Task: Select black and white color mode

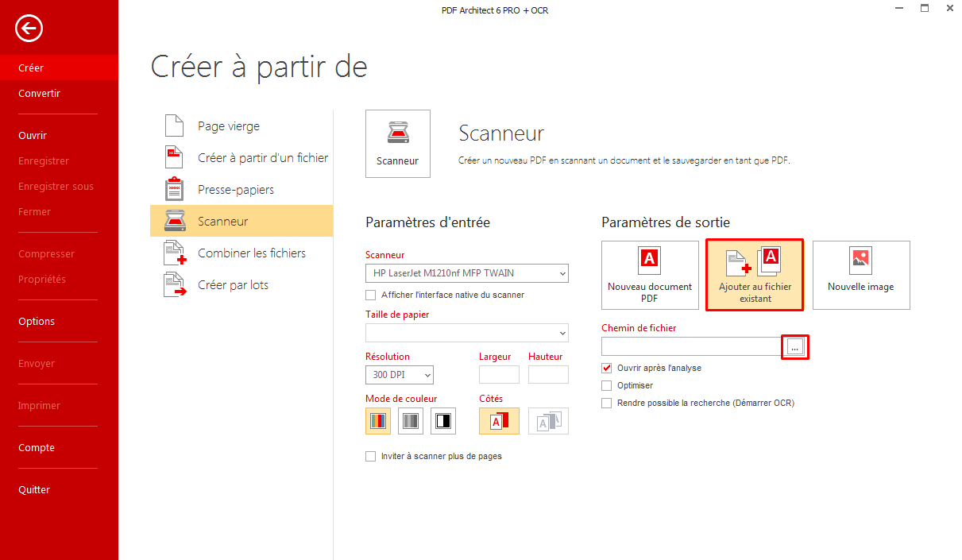Action: [443, 421]
